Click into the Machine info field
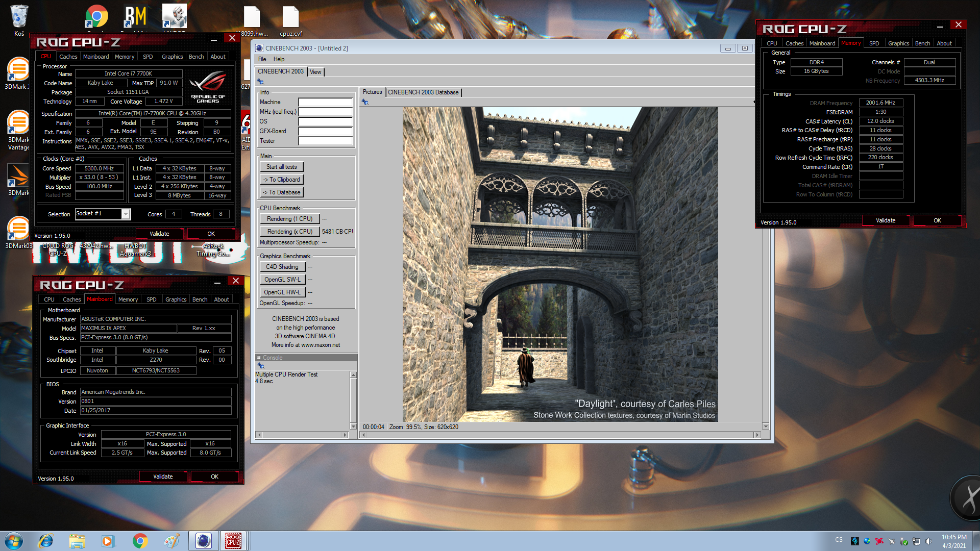Image resolution: width=980 pixels, height=551 pixels. pos(325,102)
